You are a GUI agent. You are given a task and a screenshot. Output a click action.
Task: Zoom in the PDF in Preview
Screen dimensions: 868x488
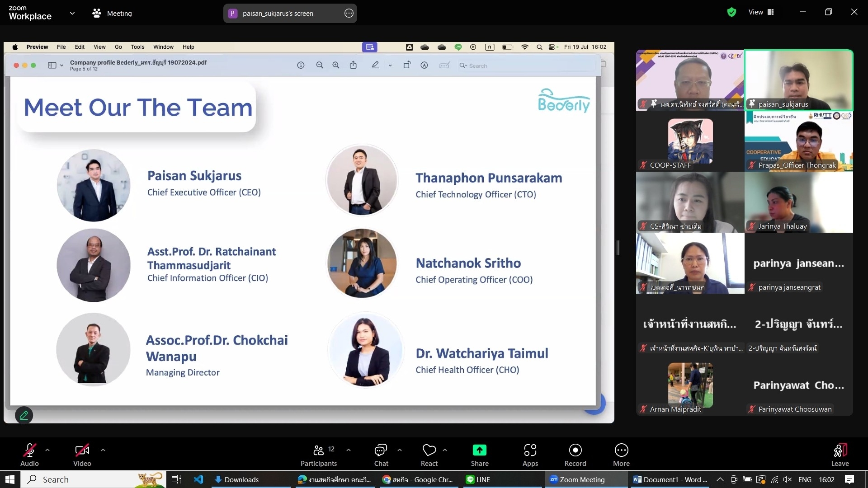(x=336, y=66)
